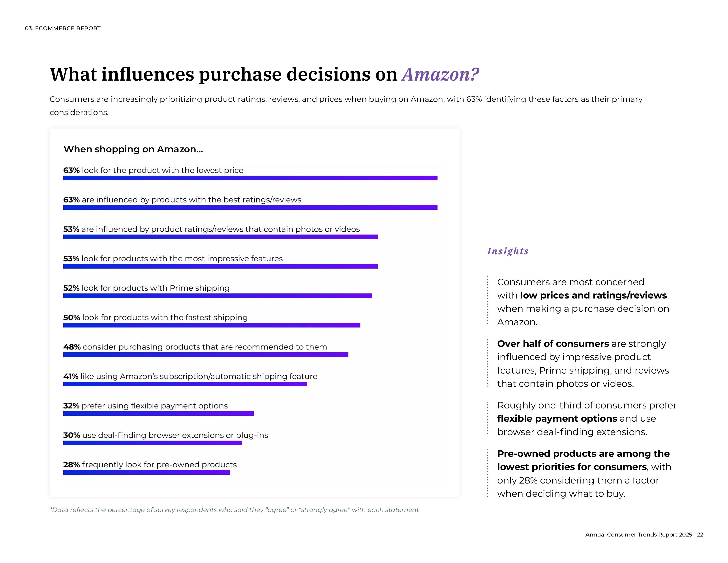Image resolution: width=728 pixels, height=563 pixels.
Task: Click the bar for fastest shipping
Action: point(212,325)
